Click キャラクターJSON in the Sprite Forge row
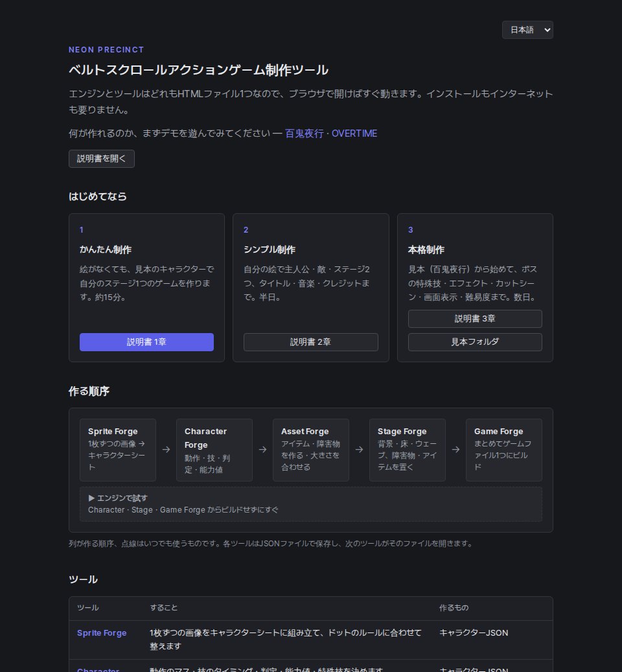Image resolution: width=622 pixels, height=672 pixels. pyautogui.click(x=474, y=633)
